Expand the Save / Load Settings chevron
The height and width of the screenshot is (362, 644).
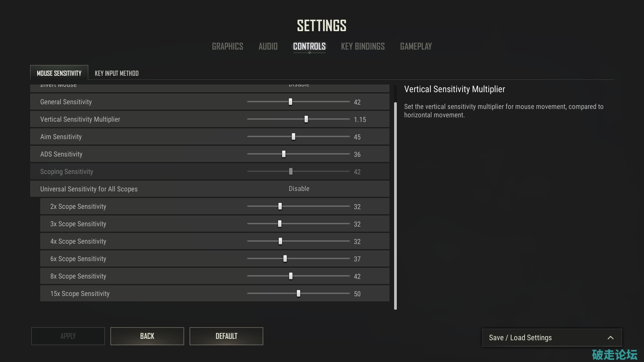pyautogui.click(x=610, y=338)
